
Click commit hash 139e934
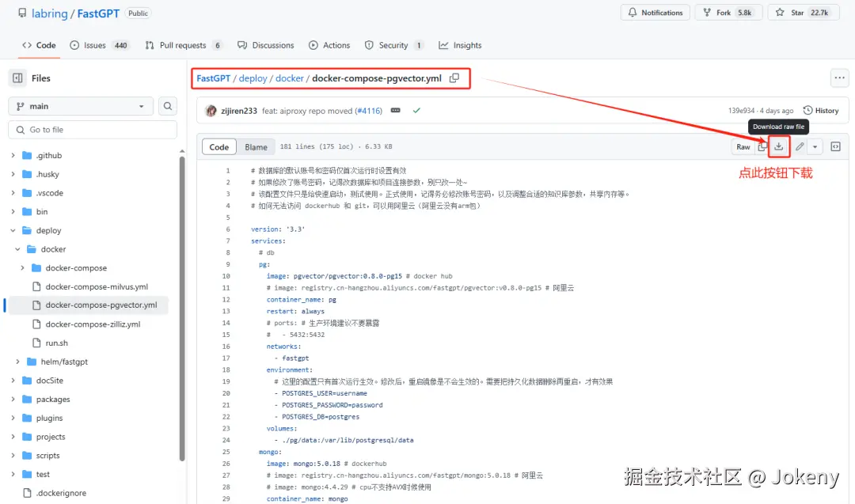[741, 111]
